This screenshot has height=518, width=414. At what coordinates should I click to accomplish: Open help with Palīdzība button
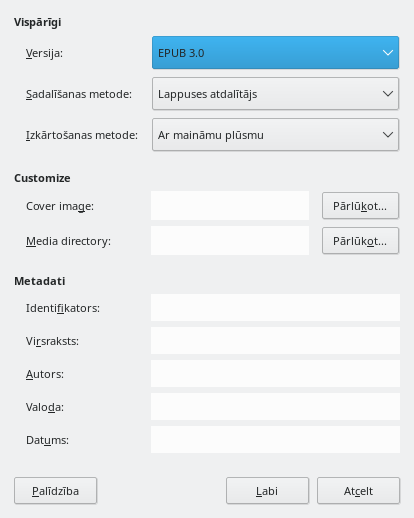[55, 491]
